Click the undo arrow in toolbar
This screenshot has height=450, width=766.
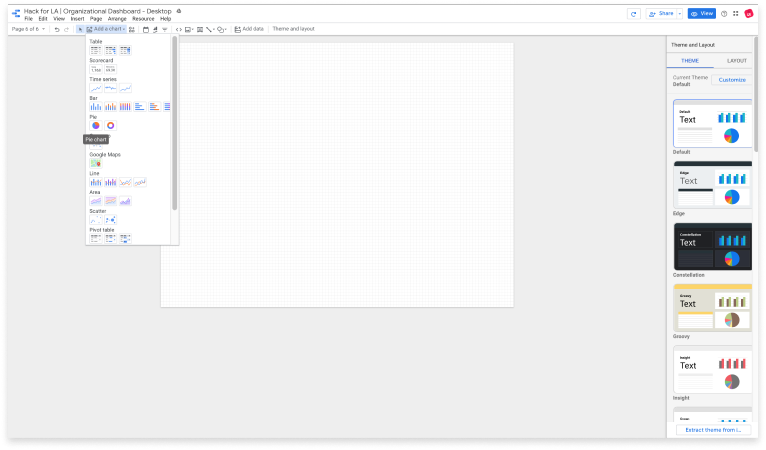pos(57,29)
